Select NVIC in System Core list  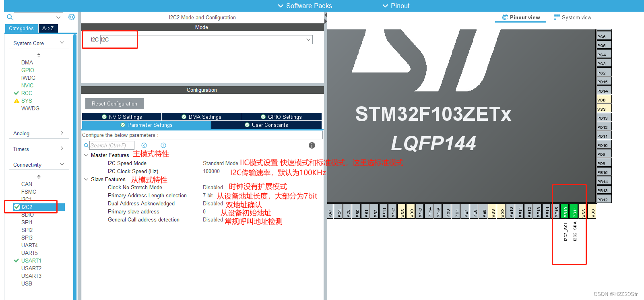pos(27,85)
